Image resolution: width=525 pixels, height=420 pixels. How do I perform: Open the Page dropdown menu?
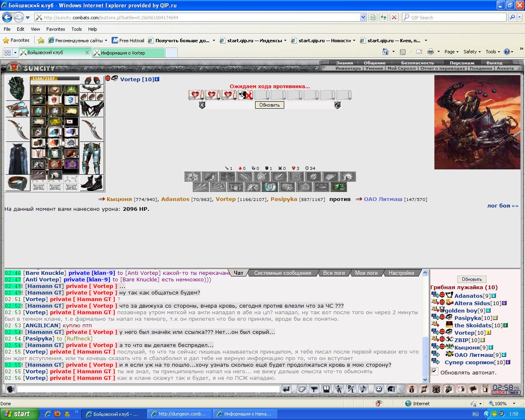click(x=452, y=52)
